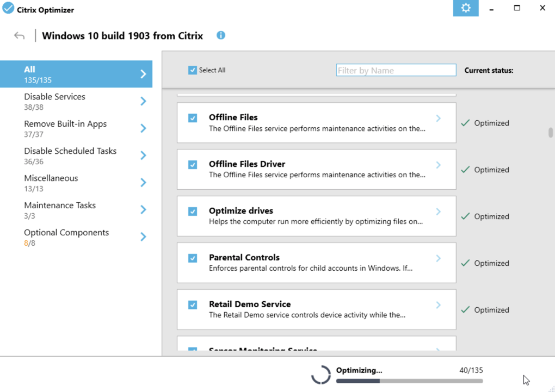Image resolution: width=555 pixels, height=392 pixels.
Task: Click the chevron beside Optional Components
Action: pyautogui.click(x=143, y=237)
